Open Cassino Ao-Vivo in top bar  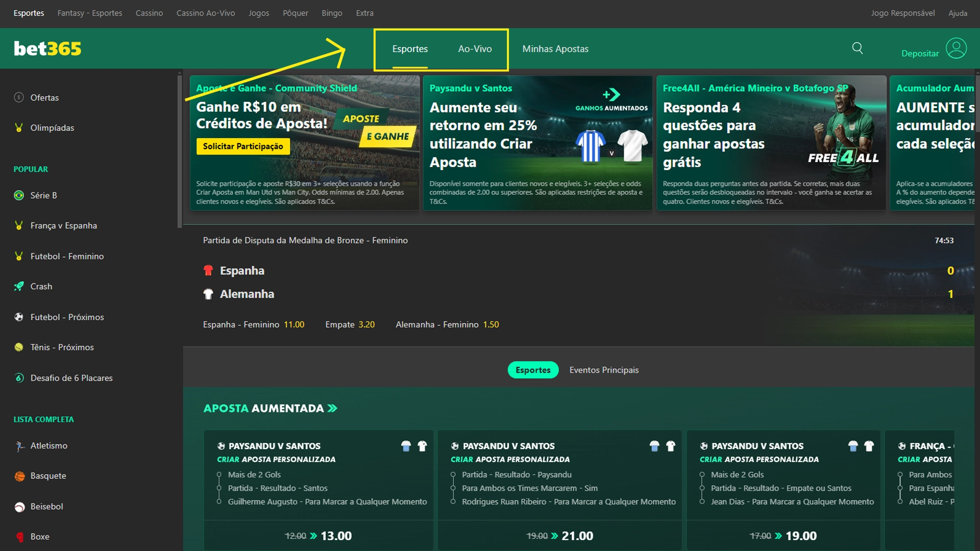pyautogui.click(x=206, y=13)
